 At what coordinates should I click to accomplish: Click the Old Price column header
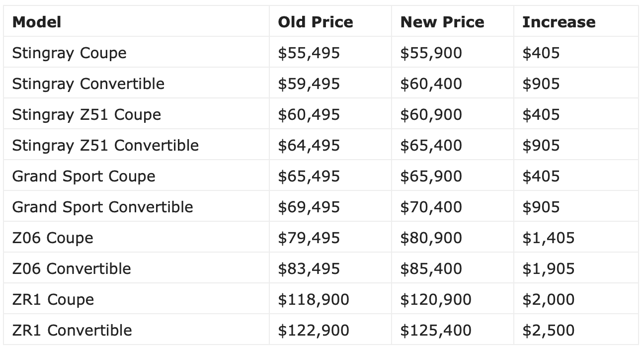point(316,22)
